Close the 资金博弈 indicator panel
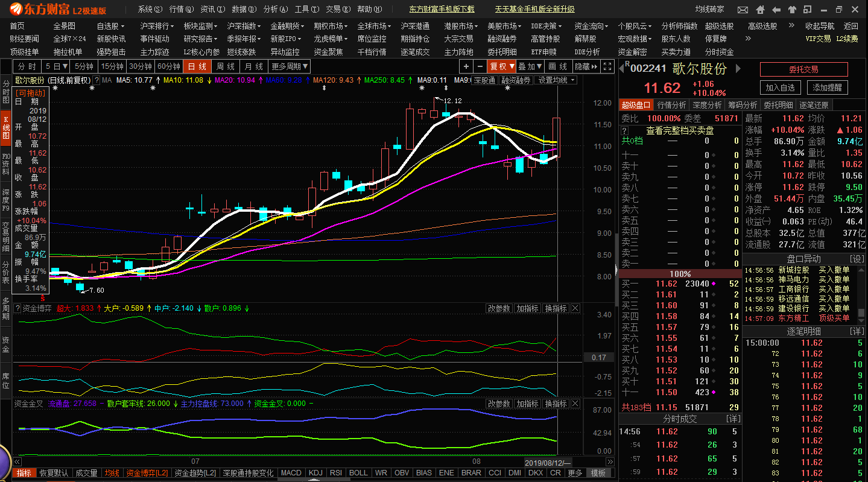 [575, 308]
